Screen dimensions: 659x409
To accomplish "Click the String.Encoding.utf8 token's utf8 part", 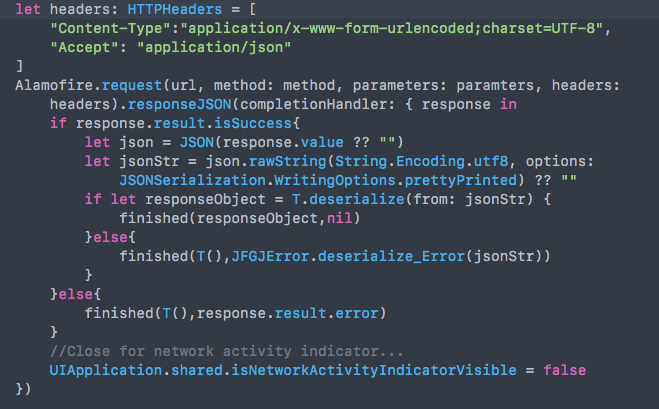I will coord(491,161).
